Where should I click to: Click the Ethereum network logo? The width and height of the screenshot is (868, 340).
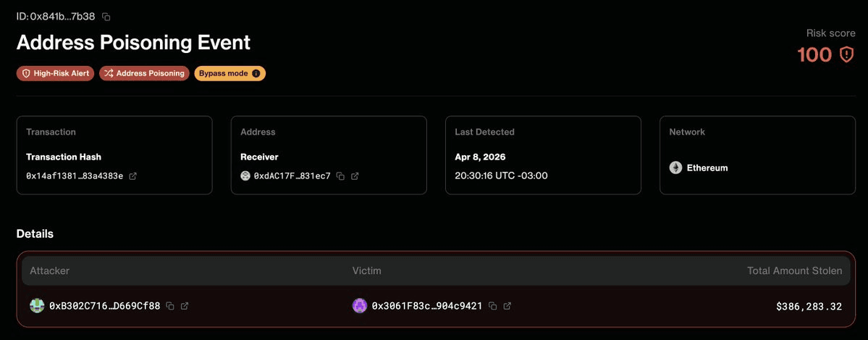pyautogui.click(x=675, y=167)
